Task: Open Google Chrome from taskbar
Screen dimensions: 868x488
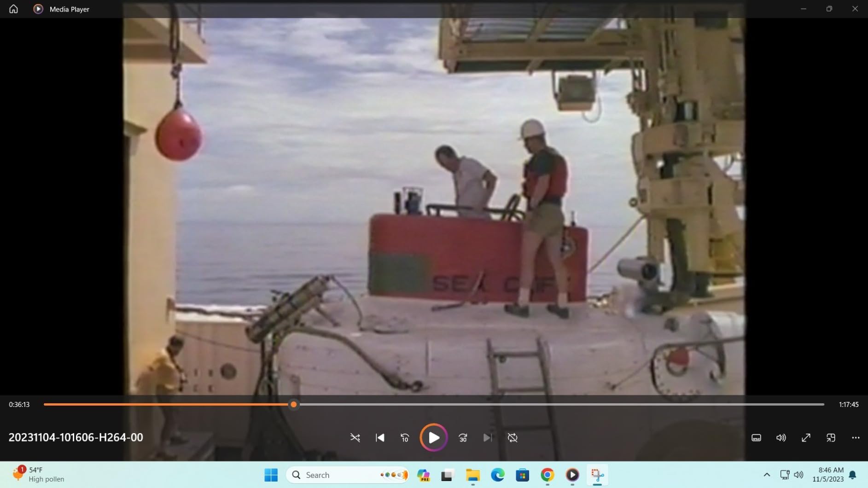Action: tap(547, 475)
